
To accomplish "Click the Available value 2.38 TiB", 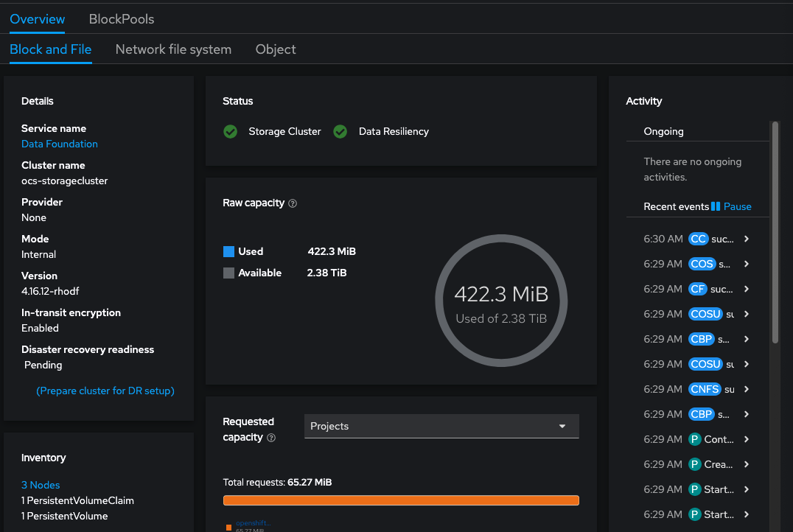I will pos(326,273).
